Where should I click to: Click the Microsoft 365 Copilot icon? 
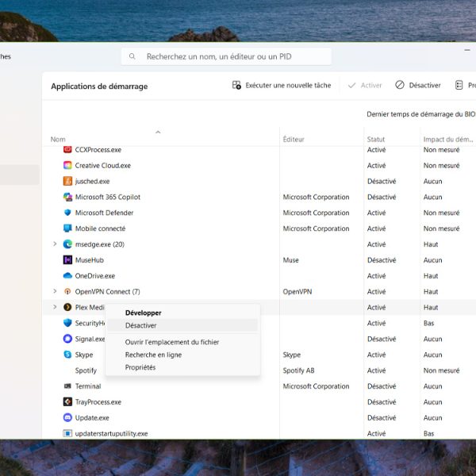(67, 197)
